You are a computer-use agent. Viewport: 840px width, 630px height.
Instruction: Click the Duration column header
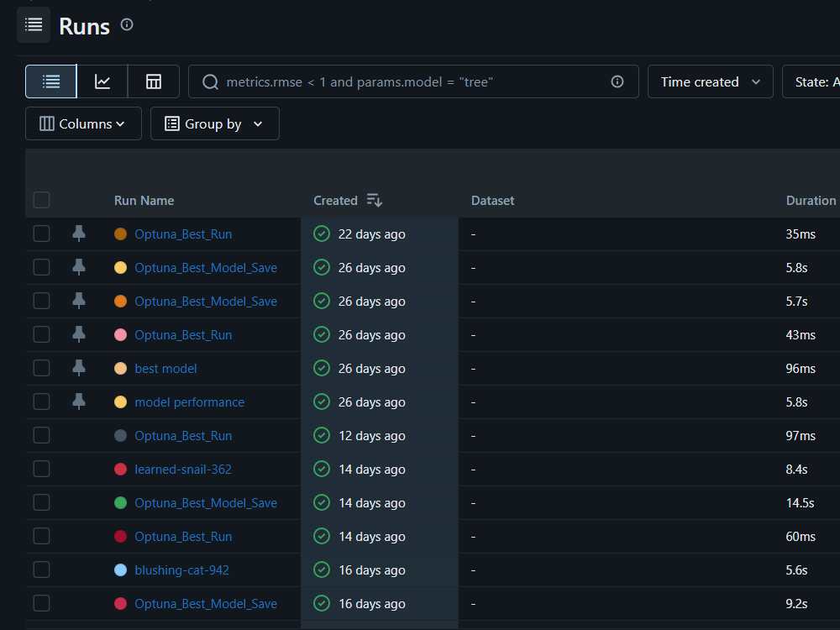[811, 201]
